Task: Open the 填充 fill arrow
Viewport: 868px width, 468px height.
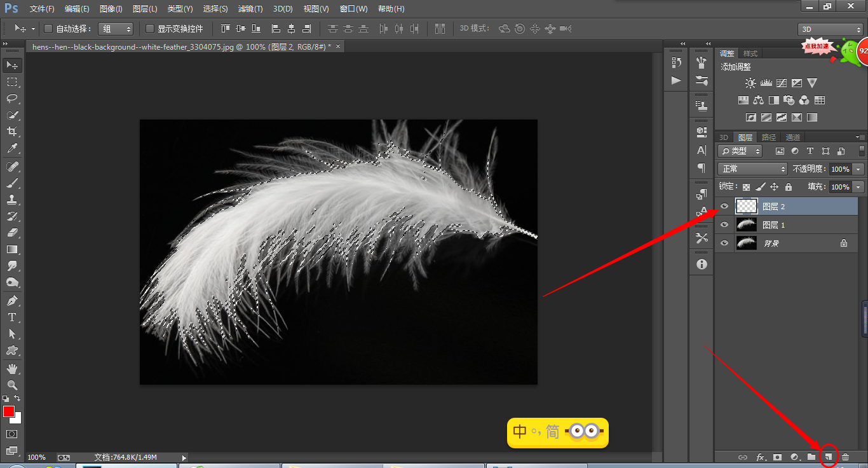Action: [x=859, y=187]
